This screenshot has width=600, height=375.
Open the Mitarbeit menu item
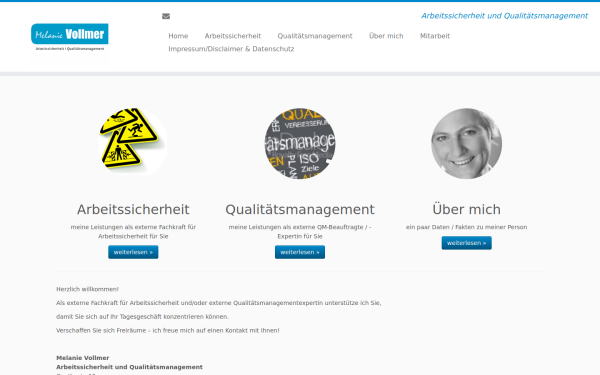tap(435, 36)
